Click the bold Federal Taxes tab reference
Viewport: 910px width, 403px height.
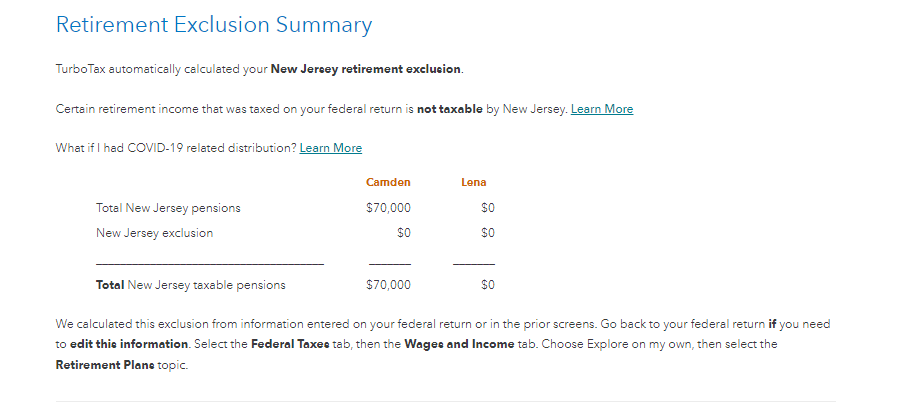[x=290, y=344]
